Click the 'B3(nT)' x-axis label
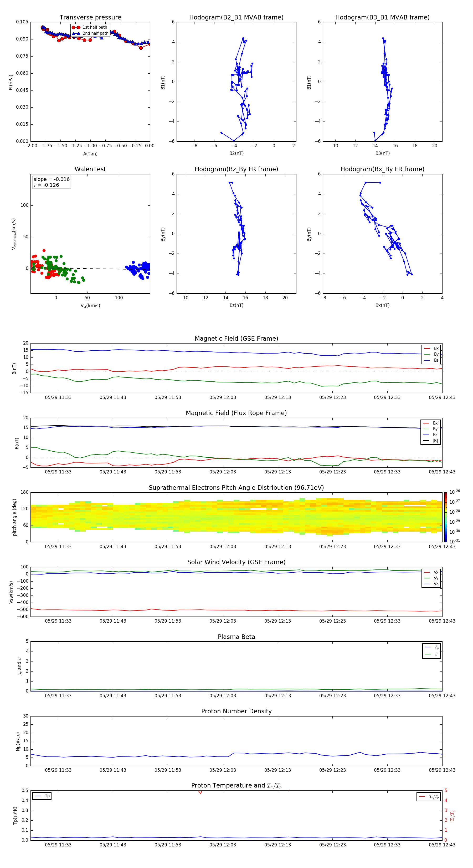This screenshot has width=473, height=868. click(x=382, y=153)
